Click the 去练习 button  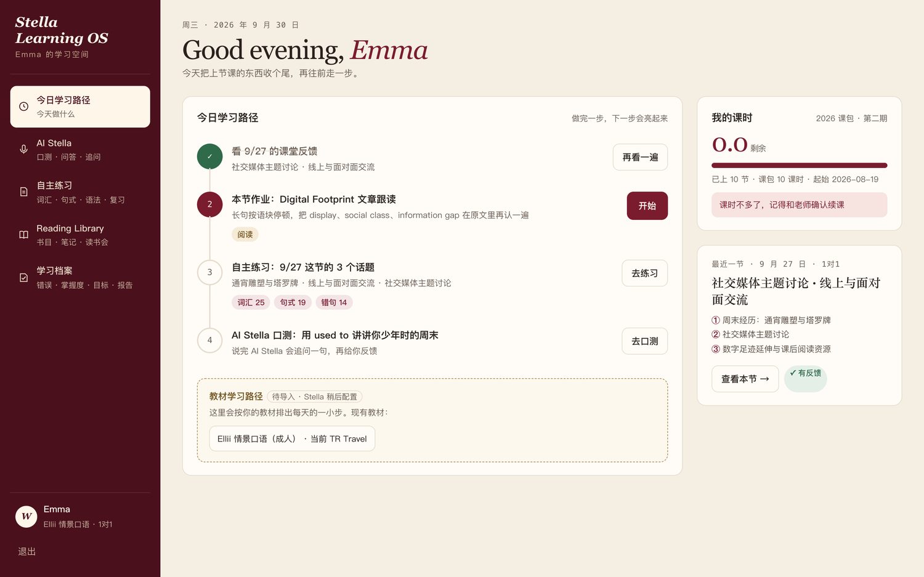point(644,273)
